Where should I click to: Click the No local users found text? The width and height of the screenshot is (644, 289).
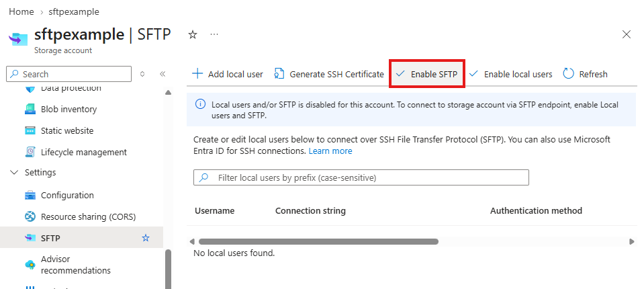(234, 253)
